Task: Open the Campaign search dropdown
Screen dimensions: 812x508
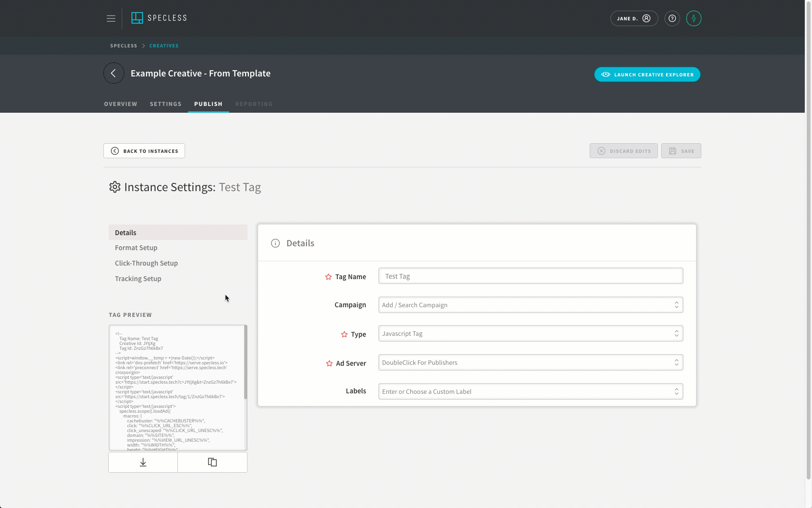Action: tap(531, 305)
